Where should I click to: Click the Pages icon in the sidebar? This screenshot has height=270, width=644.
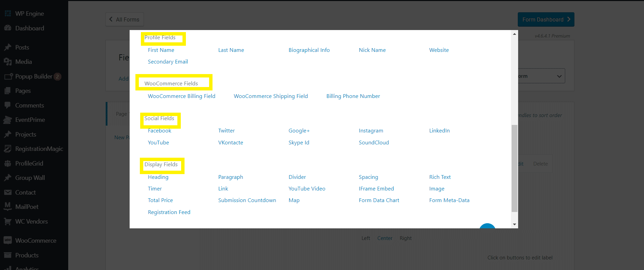(8, 91)
